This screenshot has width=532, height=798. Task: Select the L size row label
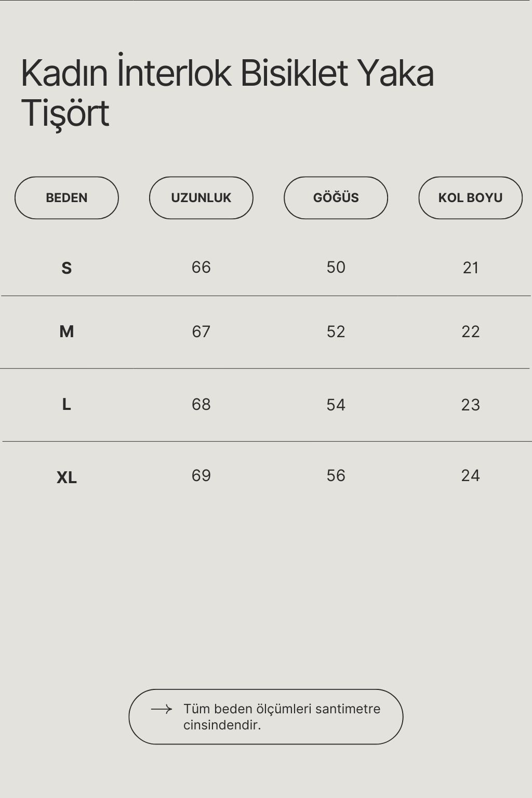coord(66,404)
